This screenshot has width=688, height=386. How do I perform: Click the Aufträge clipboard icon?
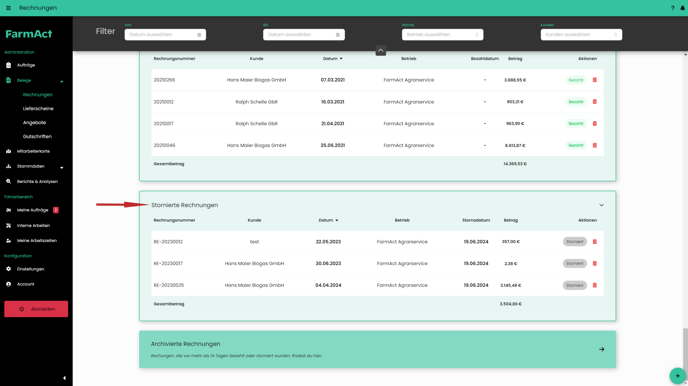click(x=8, y=65)
